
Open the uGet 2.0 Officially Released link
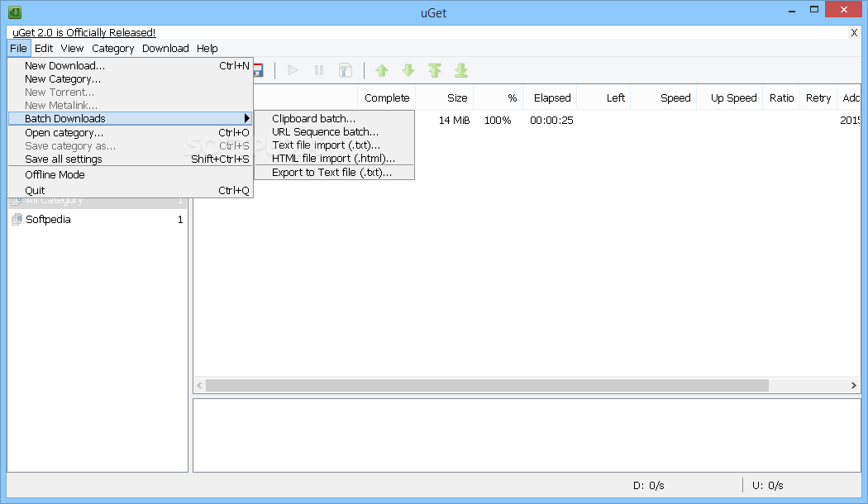coord(84,33)
